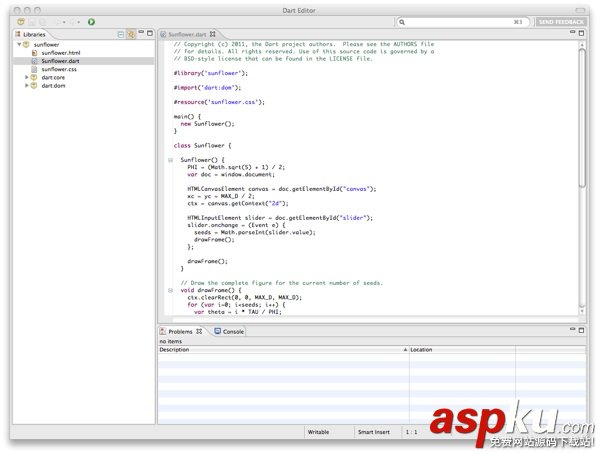Click the New Library toolbar icon
600x454 pixels.
click(21, 22)
